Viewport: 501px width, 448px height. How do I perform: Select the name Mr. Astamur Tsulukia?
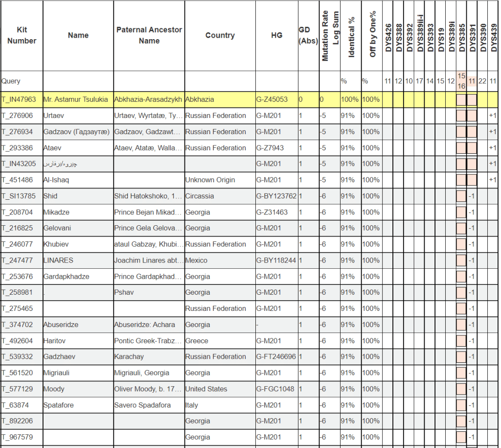pos(76,99)
